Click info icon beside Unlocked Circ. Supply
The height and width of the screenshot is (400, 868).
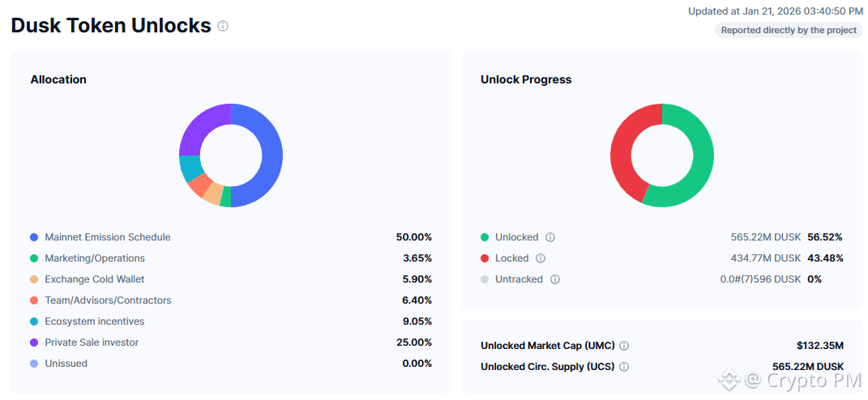(624, 367)
